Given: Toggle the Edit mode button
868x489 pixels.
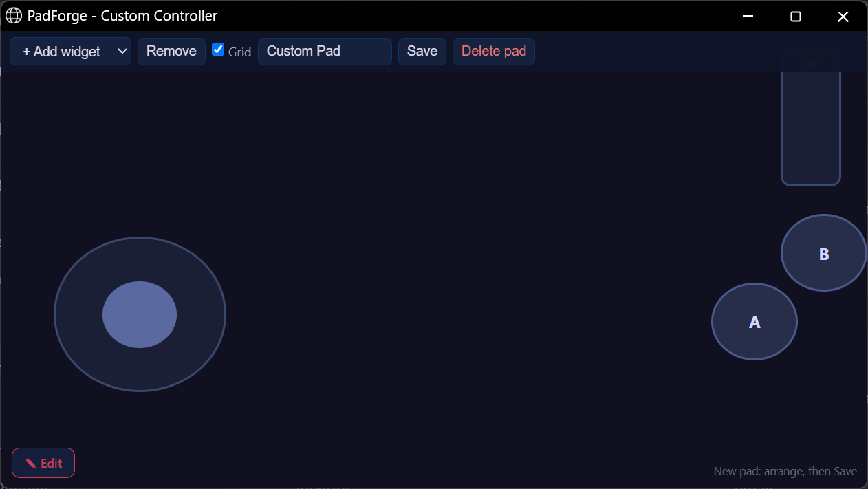Looking at the screenshot, I should pos(43,463).
